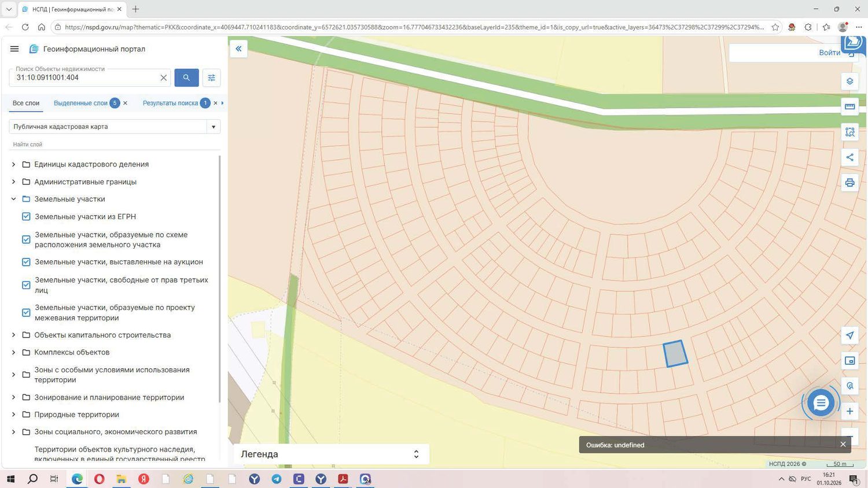The width and height of the screenshot is (868, 488).
Task: Open the map layers switcher
Action: click(x=849, y=82)
